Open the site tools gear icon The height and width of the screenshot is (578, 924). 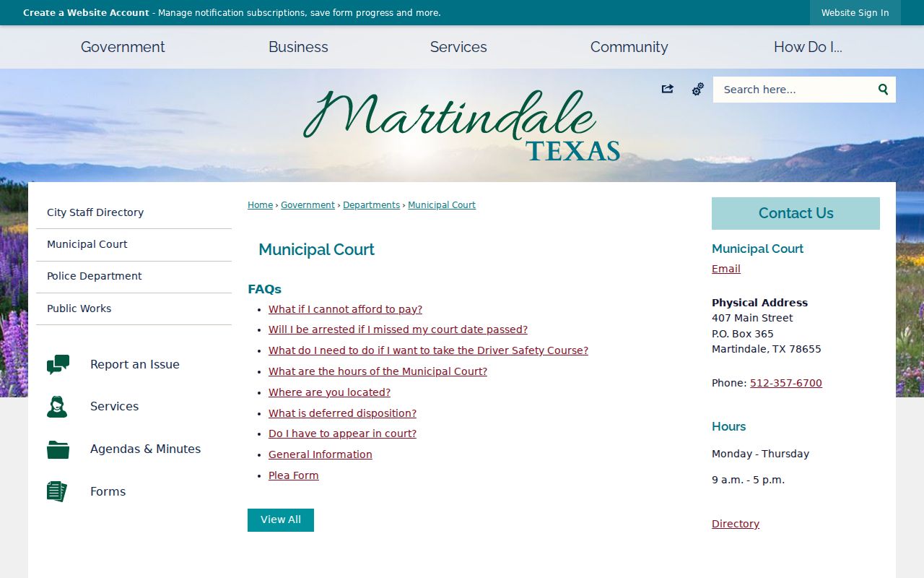[x=697, y=89]
